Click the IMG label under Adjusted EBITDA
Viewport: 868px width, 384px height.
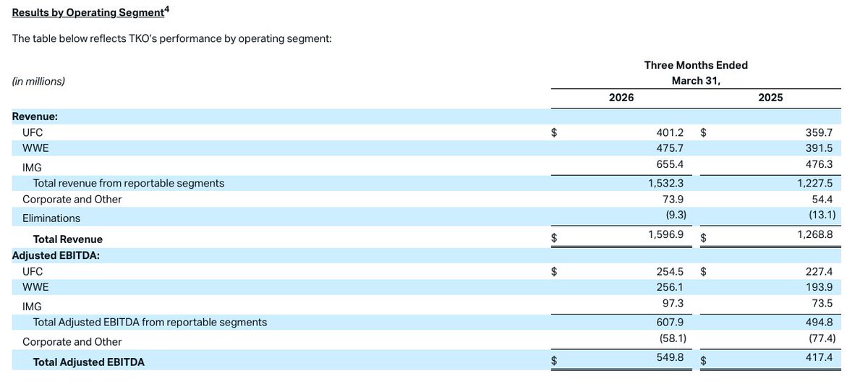32,306
